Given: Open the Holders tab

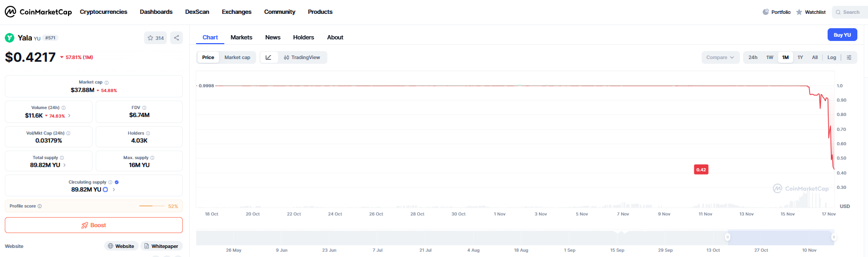Looking at the screenshot, I should coord(303,37).
